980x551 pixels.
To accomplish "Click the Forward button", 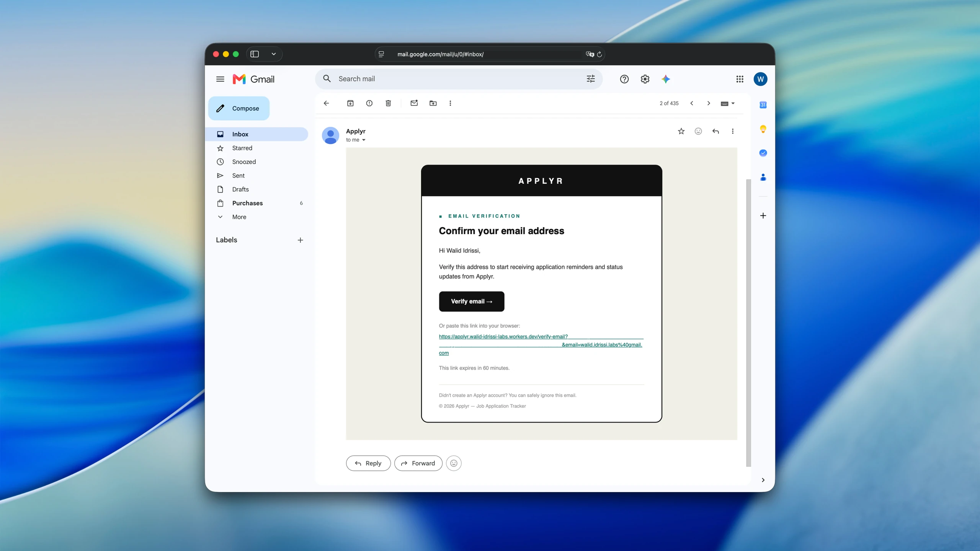I will [418, 463].
